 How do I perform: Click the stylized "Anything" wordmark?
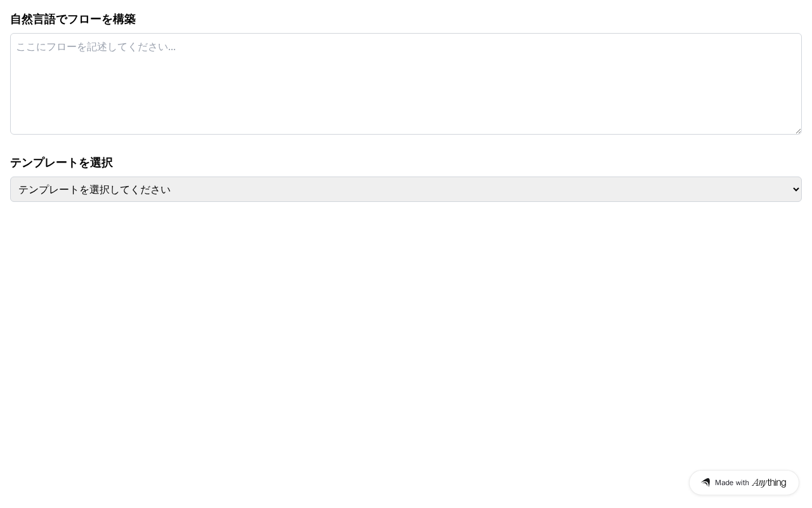[x=769, y=483]
